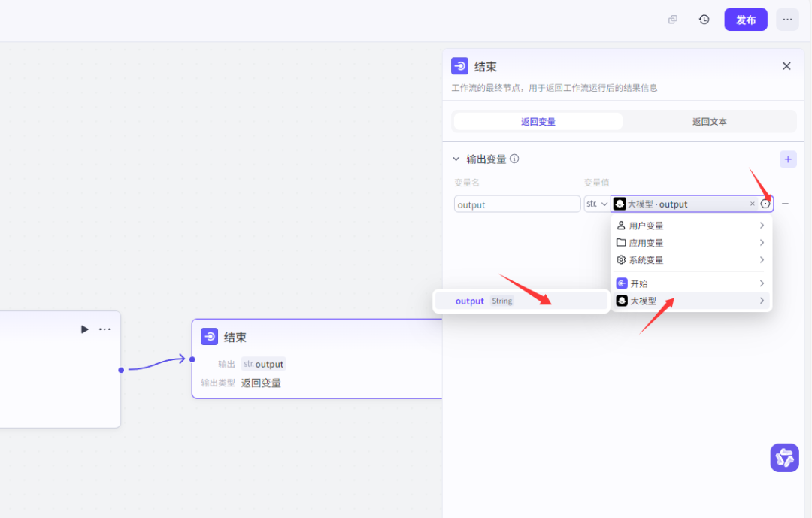Click the output variable name input field
The height and width of the screenshot is (518, 812).
pyautogui.click(x=517, y=203)
